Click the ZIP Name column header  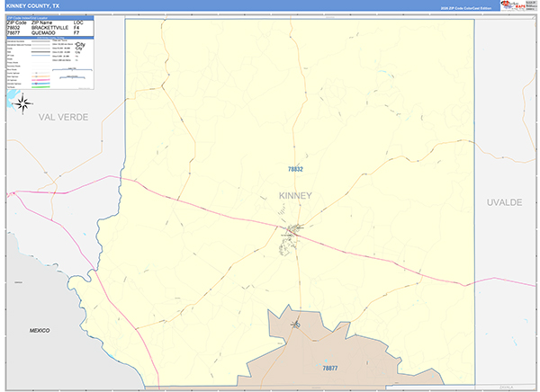tap(41, 22)
